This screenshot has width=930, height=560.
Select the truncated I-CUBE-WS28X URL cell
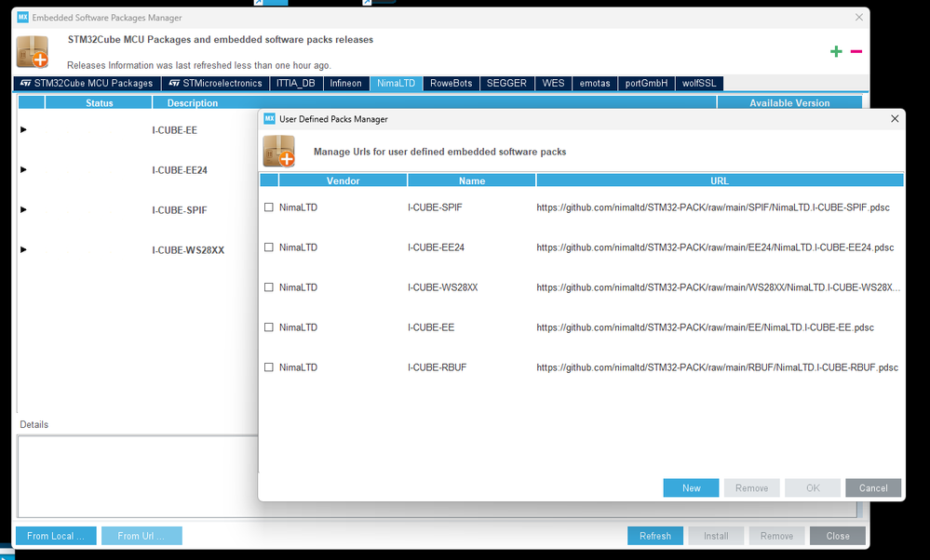click(719, 287)
